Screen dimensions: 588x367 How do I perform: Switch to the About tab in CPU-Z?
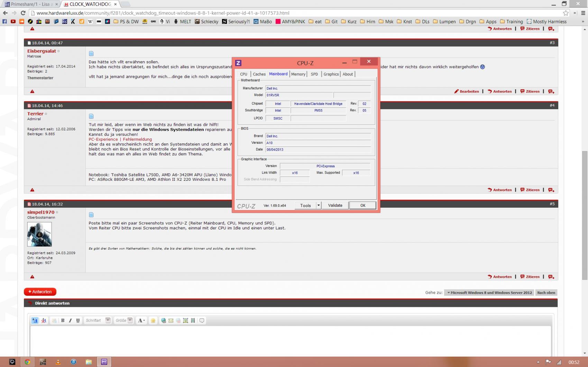pyautogui.click(x=348, y=74)
